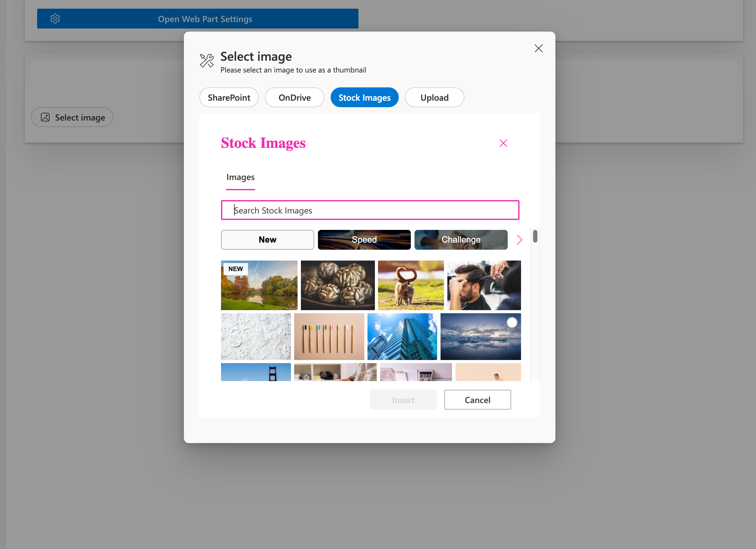Click the tools icon beside Select image title

207,61
